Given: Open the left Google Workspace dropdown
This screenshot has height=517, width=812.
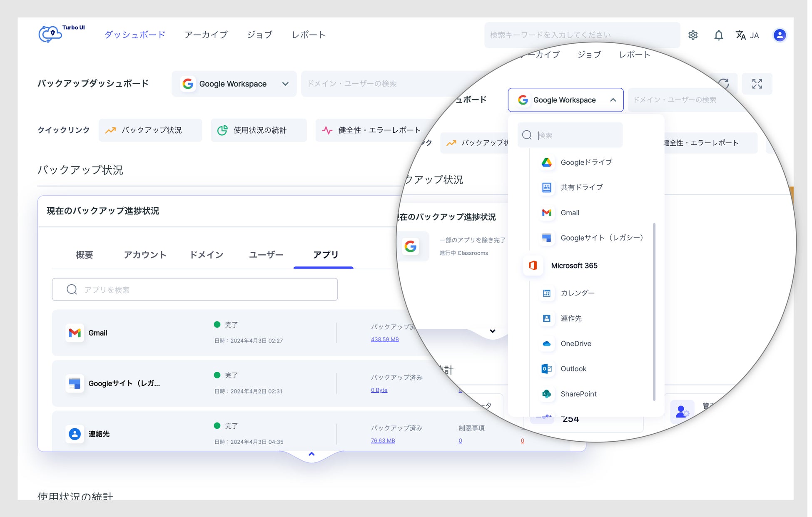Looking at the screenshot, I should pyautogui.click(x=234, y=84).
